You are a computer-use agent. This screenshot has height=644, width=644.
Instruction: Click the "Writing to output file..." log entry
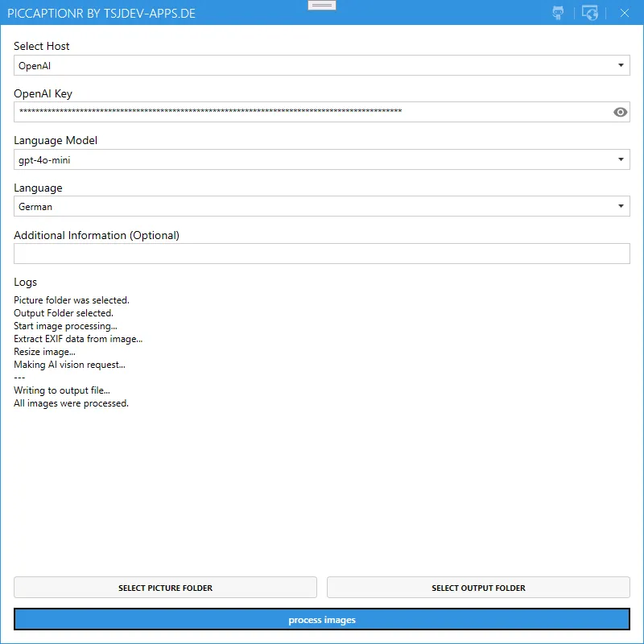pyautogui.click(x=62, y=390)
